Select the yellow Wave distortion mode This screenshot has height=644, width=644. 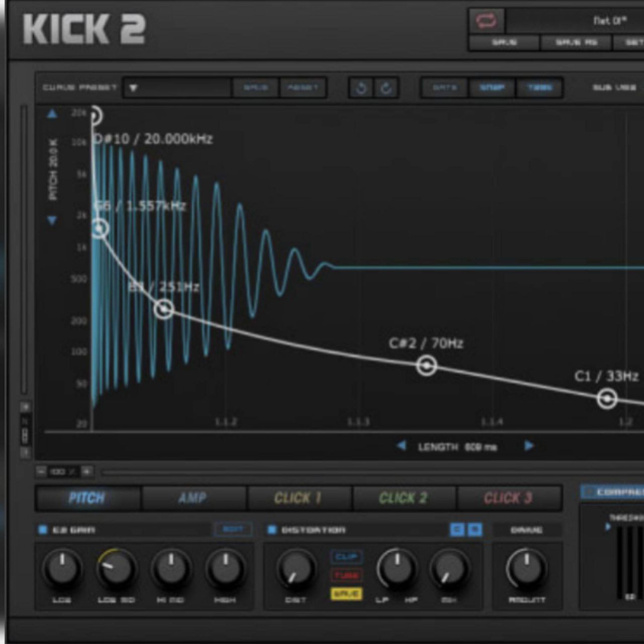(347, 594)
